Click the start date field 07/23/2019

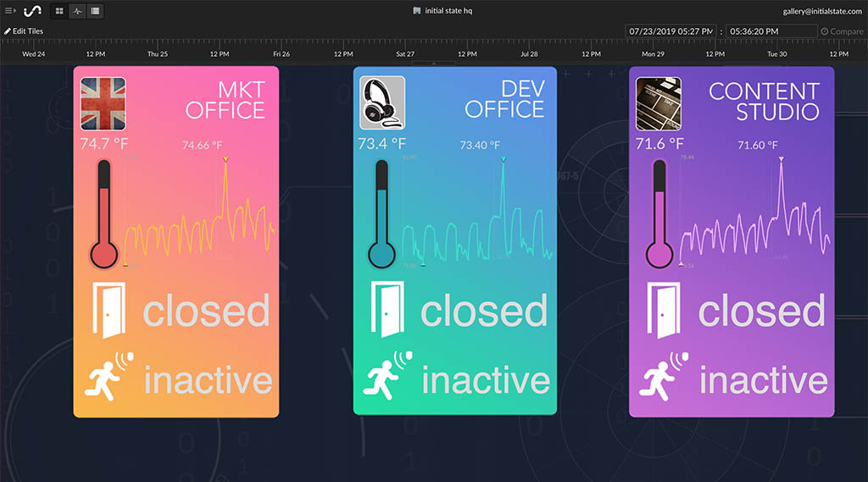coord(670,31)
